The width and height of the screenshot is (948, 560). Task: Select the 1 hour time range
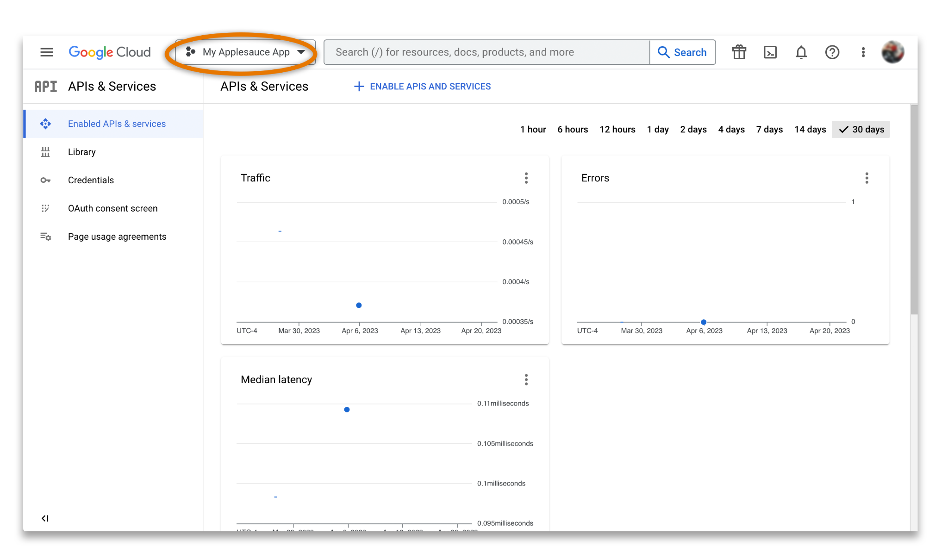(533, 130)
